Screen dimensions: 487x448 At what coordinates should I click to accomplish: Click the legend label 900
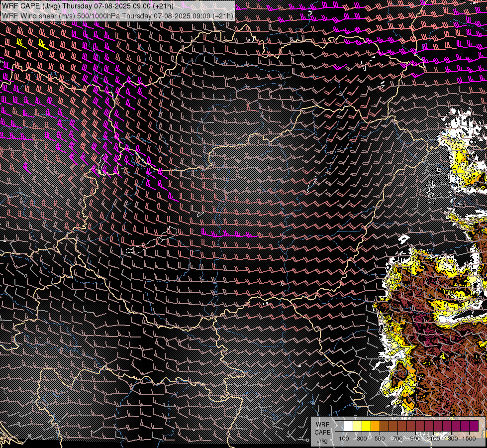click(x=415, y=439)
